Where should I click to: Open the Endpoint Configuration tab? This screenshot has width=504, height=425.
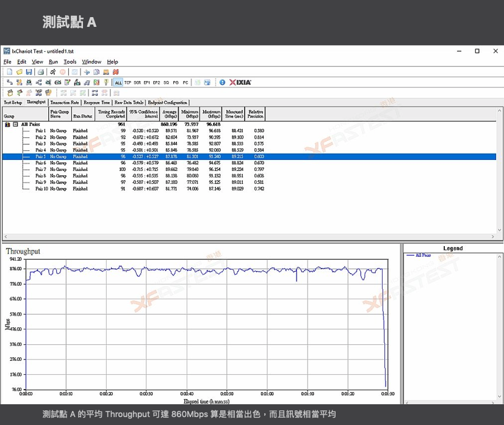168,103
